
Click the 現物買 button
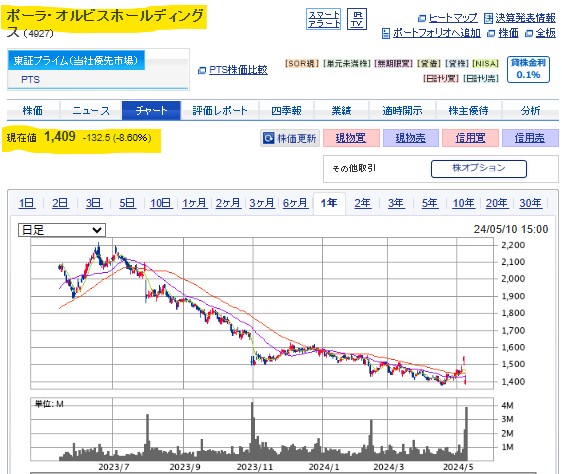(351, 138)
